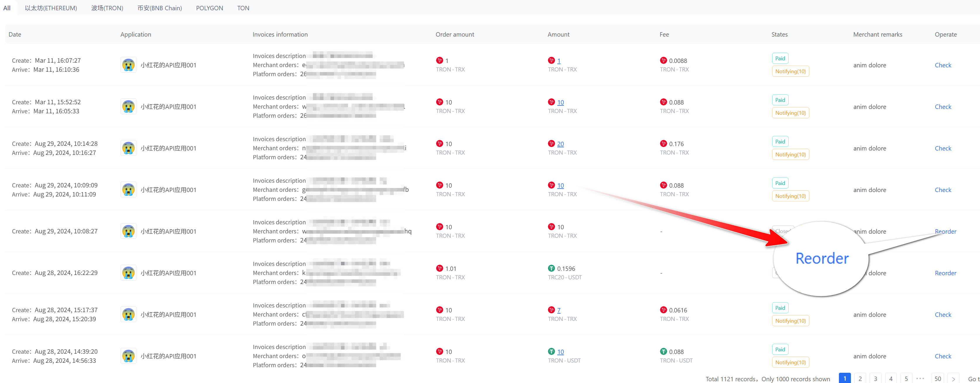Click green USDT icon in last row Fee
This screenshot has height=383, width=980.
pyautogui.click(x=664, y=351)
